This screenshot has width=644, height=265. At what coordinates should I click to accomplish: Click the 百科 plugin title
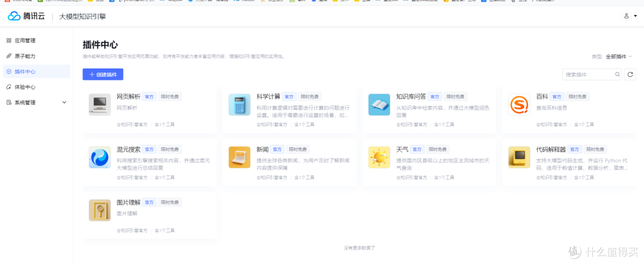coord(542,97)
